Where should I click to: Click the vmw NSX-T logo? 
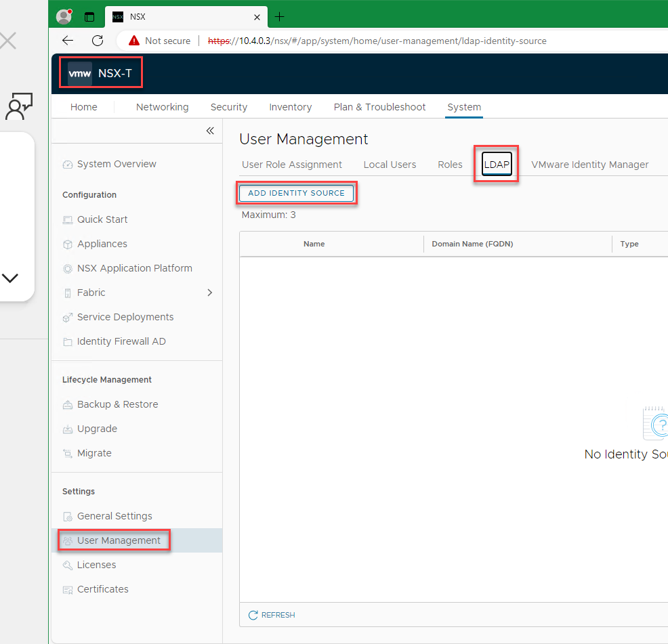[x=100, y=73]
